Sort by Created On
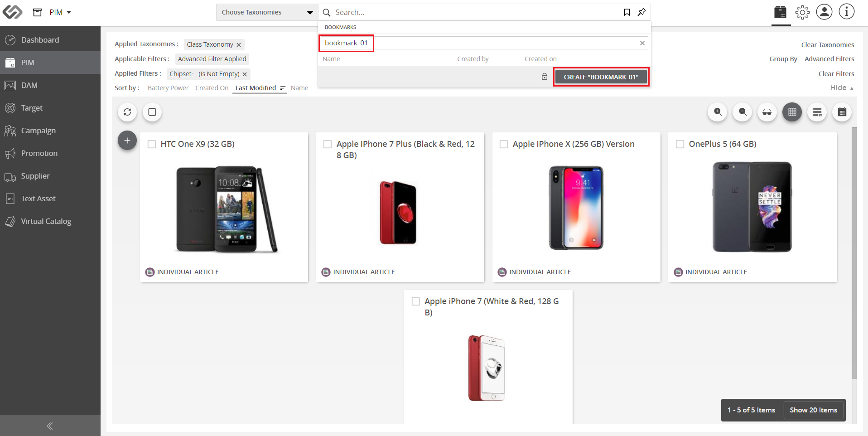Viewport: 868px width, 436px height. coord(212,88)
